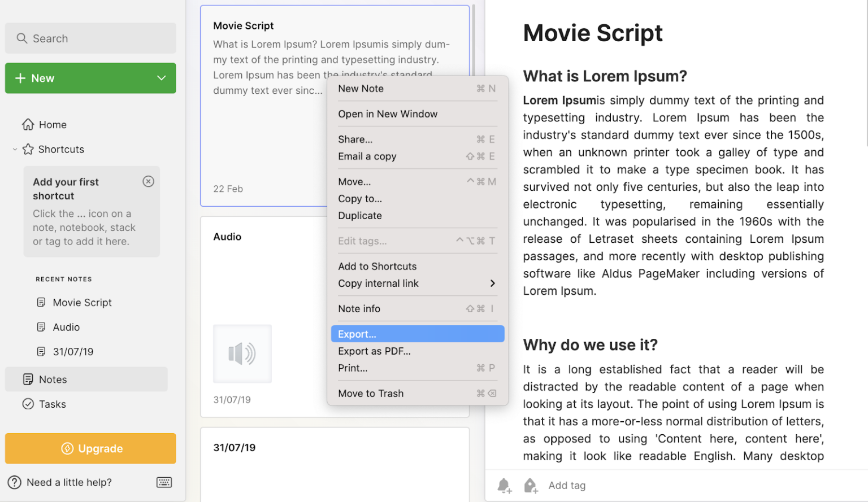Click the speaker thumbnail in the Audio note
The height and width of the screenshot is (502, 868).
click(x=242, y=353)
